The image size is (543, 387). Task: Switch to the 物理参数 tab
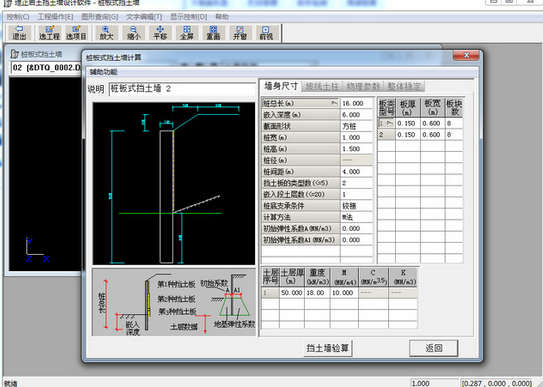point(363,86)
